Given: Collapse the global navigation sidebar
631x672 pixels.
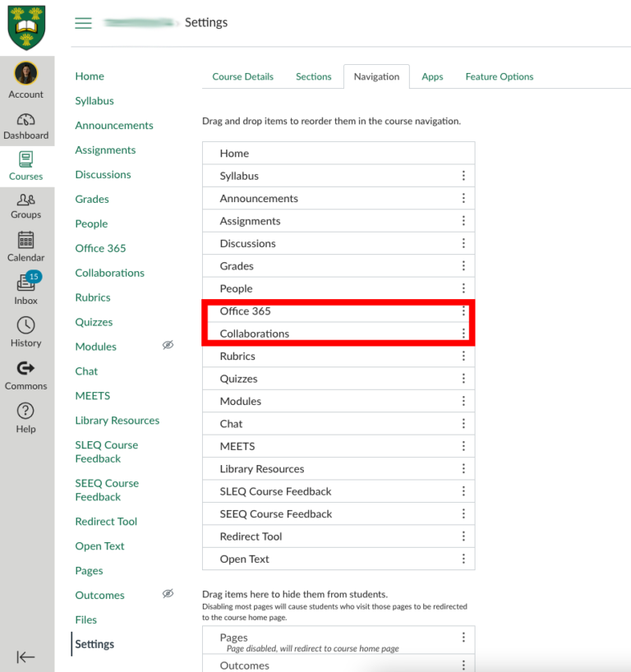Looking at the screenshot, I should (26, 656).
